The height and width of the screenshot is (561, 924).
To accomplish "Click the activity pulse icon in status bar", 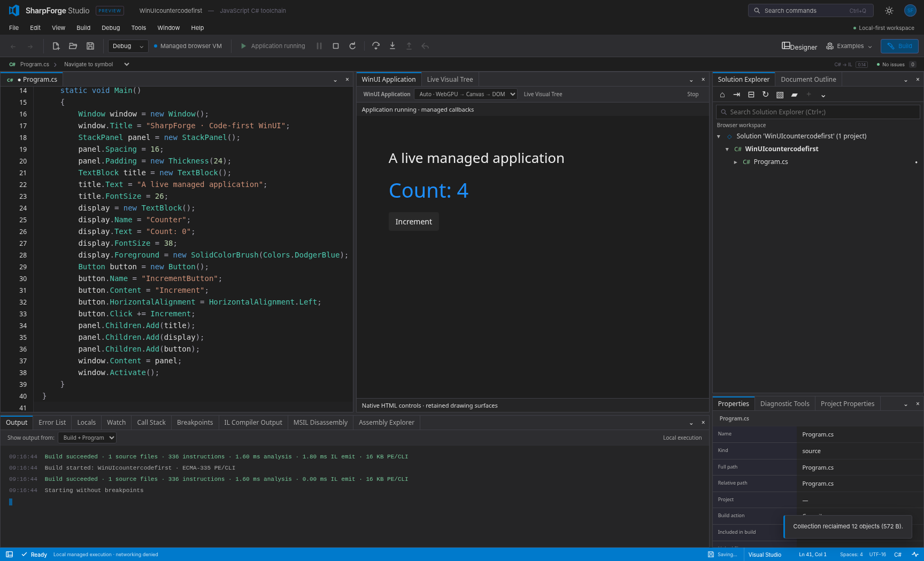I will (x=915, y=555).
